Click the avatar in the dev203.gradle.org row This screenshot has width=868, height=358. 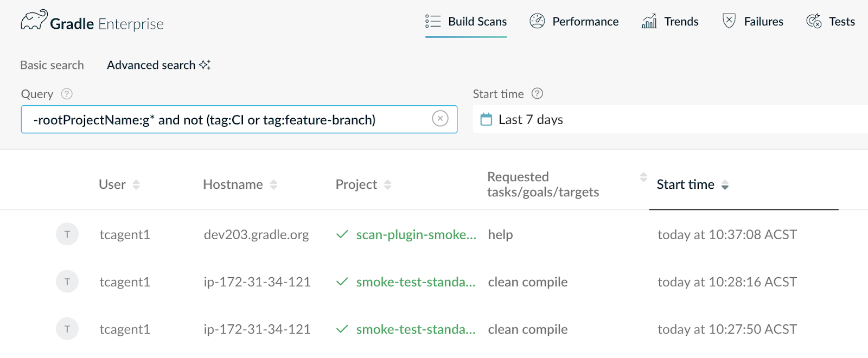point(67,234)
